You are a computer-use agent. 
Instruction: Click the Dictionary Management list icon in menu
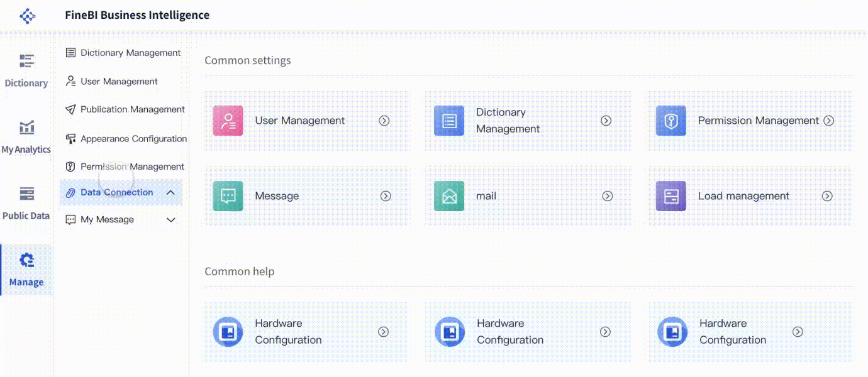point(70,53)
